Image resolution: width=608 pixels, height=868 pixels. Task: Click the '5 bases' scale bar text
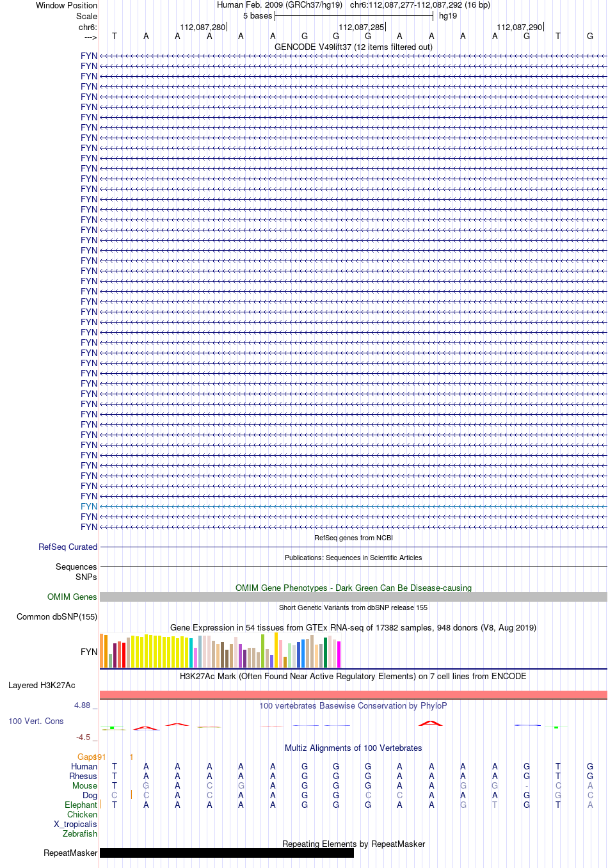click(x=257, y=15)
